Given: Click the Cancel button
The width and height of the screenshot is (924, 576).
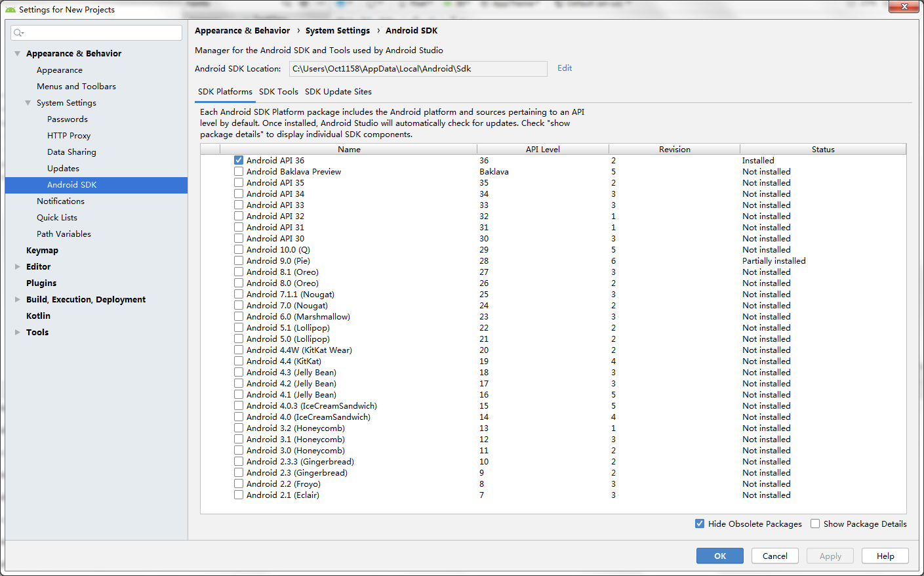Looking at the screenshot, I should (775, 556).
